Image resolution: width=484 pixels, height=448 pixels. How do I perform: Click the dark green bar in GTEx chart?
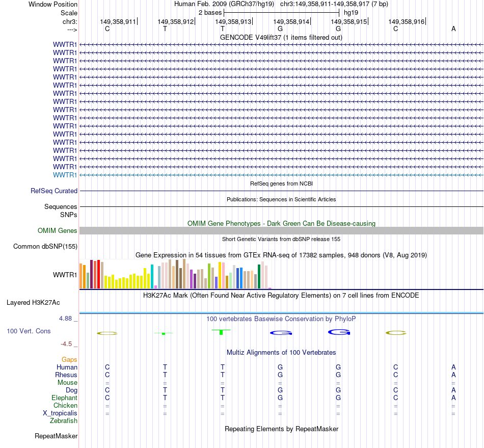[x=259, y=277]
